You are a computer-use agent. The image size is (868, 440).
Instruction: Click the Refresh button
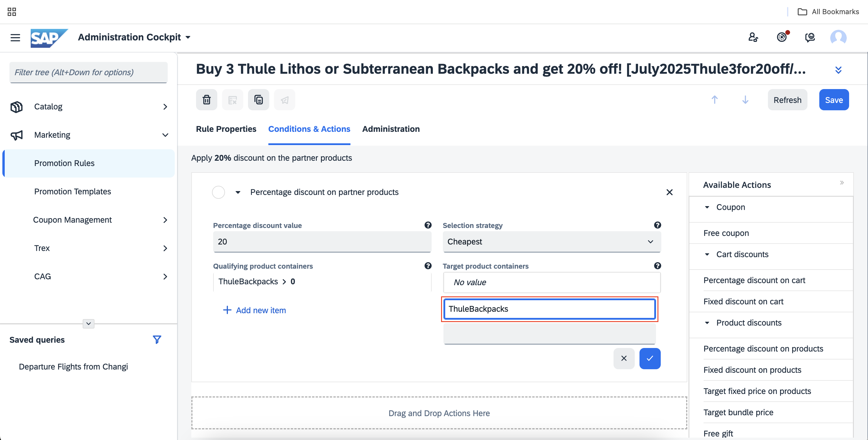(787, 100)
